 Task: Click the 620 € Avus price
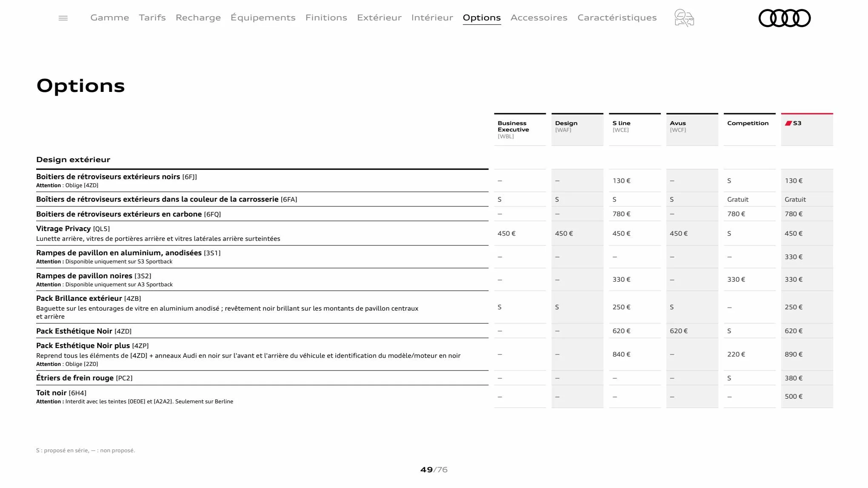pos(679,331)
